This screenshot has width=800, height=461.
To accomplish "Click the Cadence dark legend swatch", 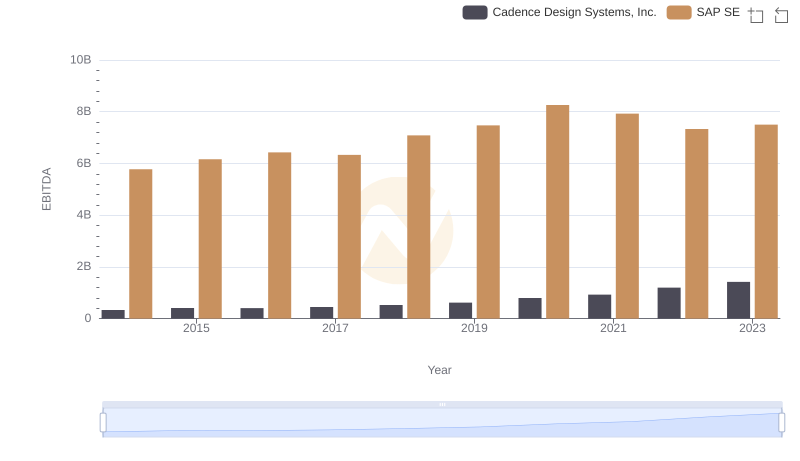I will [475, 12].
